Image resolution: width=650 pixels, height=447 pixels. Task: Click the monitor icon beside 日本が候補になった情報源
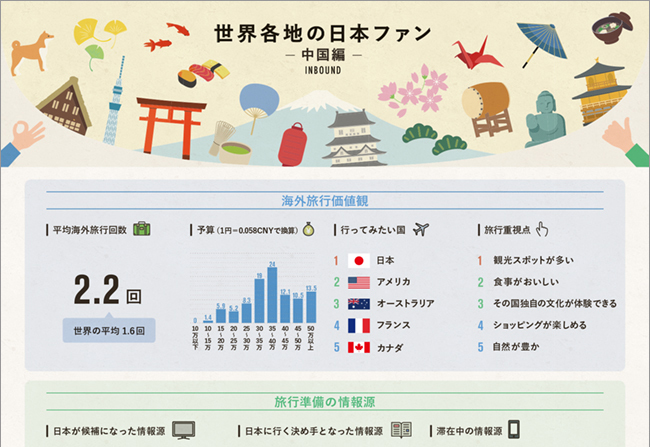(184, 430)
